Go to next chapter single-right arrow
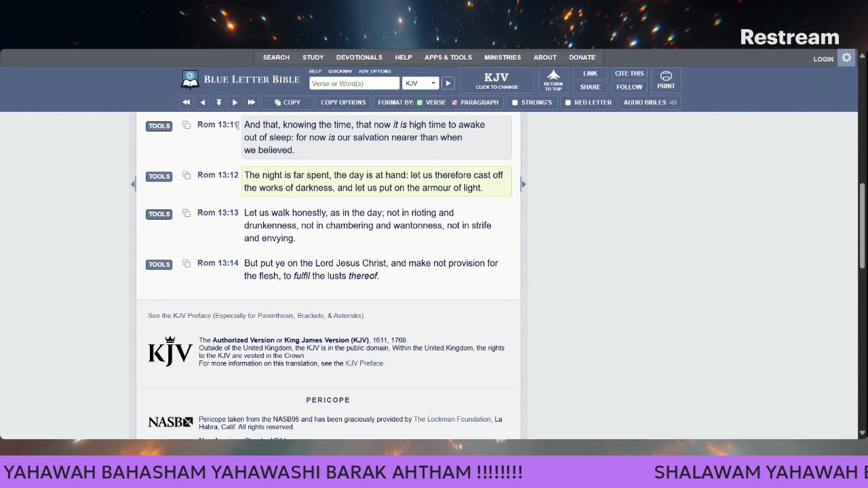The image size is (868, 488). click(x=235, y=102)
